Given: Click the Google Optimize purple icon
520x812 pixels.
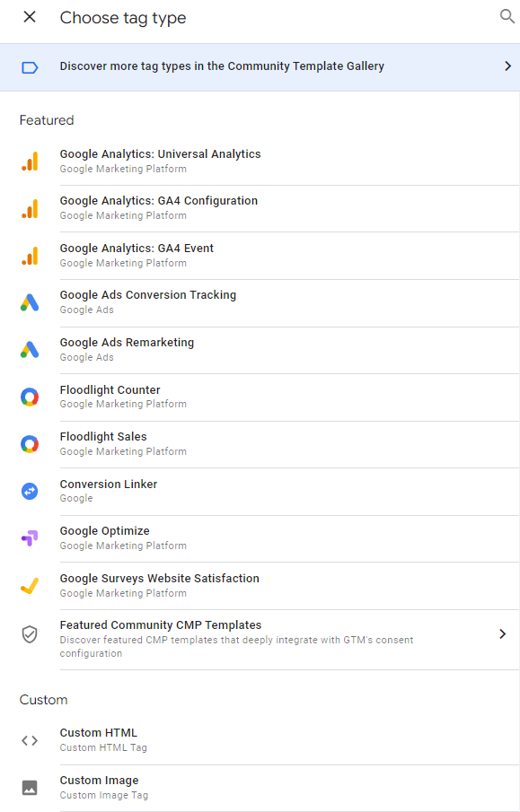Looking at the screenshot, I should (30, 538).
